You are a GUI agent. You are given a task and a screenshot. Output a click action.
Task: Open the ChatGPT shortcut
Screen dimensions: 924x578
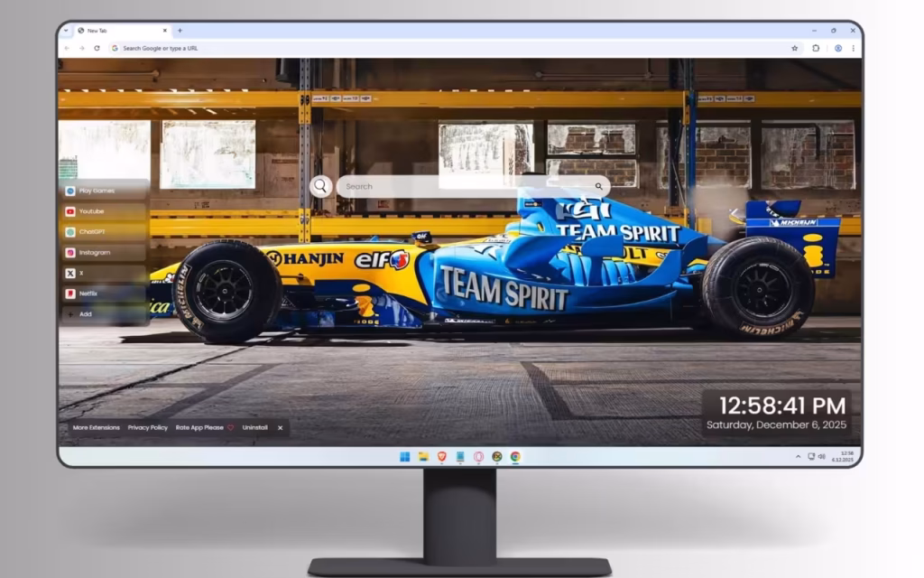[x=104, y=232]
